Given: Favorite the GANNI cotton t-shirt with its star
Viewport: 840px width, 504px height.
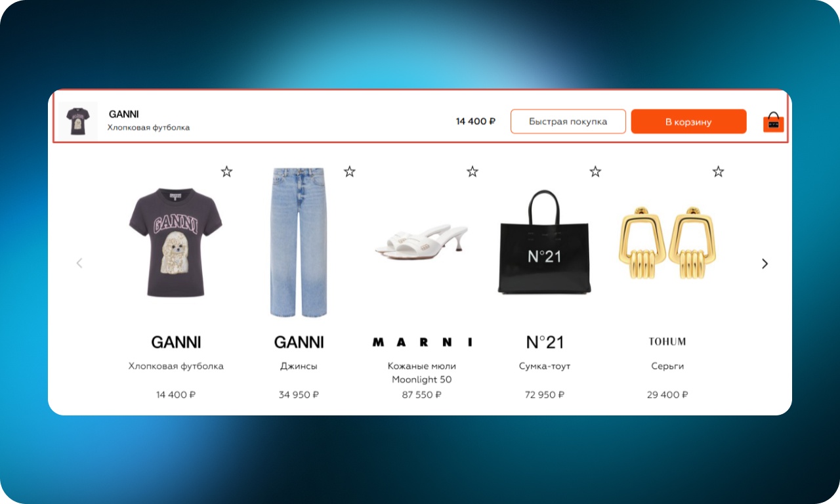Looking at the screenshot, I should [x=226, y=172].
